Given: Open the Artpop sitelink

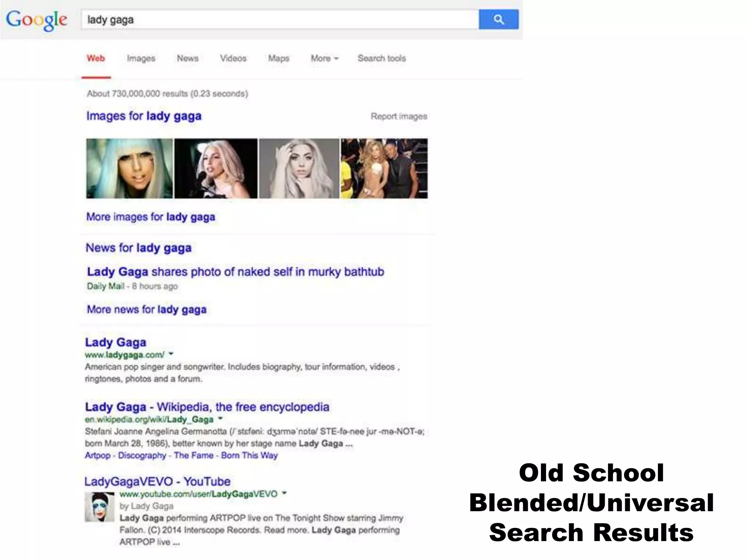Looking at the screenshot, I should point(98,455).
